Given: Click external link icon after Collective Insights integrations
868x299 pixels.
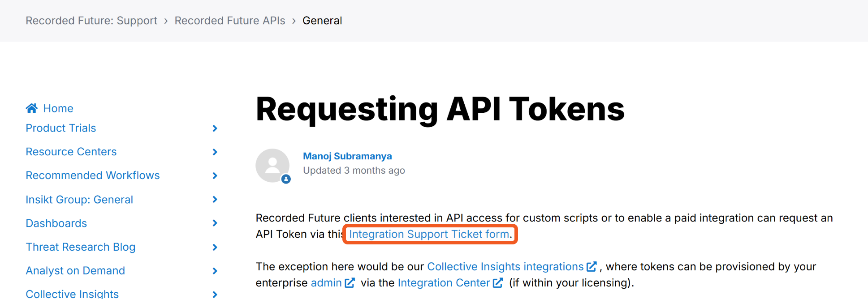Looking at the screenshot, I should (592, 267).
